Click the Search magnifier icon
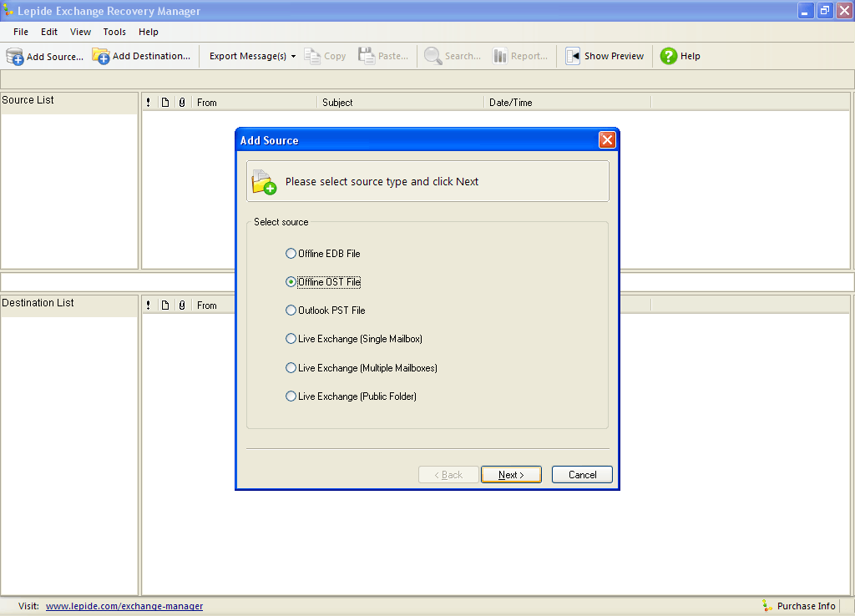This screenshot has height=616, width=855. click(433, 56)
